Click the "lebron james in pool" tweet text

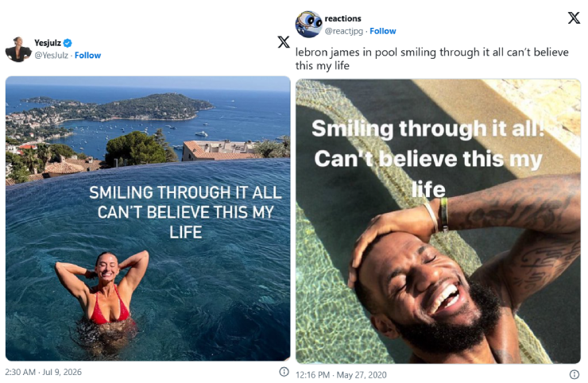(432, 59)
